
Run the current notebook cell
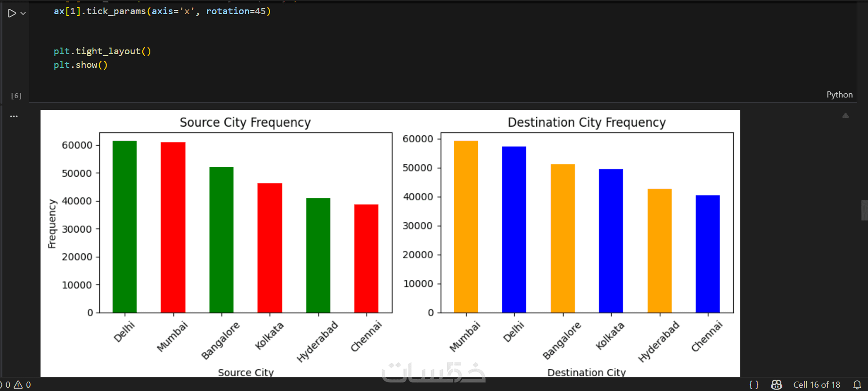tap(12, 13)
